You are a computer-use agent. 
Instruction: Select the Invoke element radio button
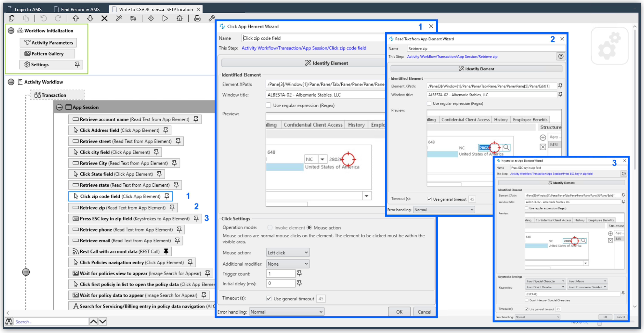(270, 227)
